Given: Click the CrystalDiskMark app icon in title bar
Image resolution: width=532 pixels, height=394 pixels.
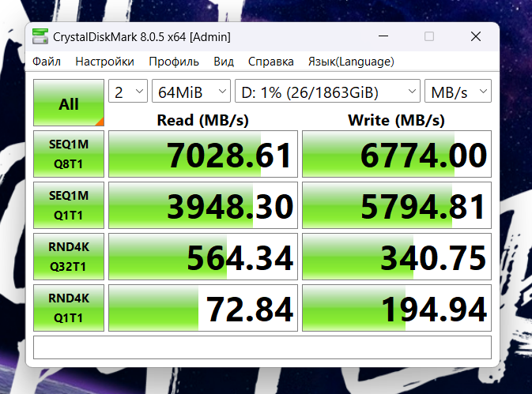Looking at the screenshot, I should click(40, 36).
